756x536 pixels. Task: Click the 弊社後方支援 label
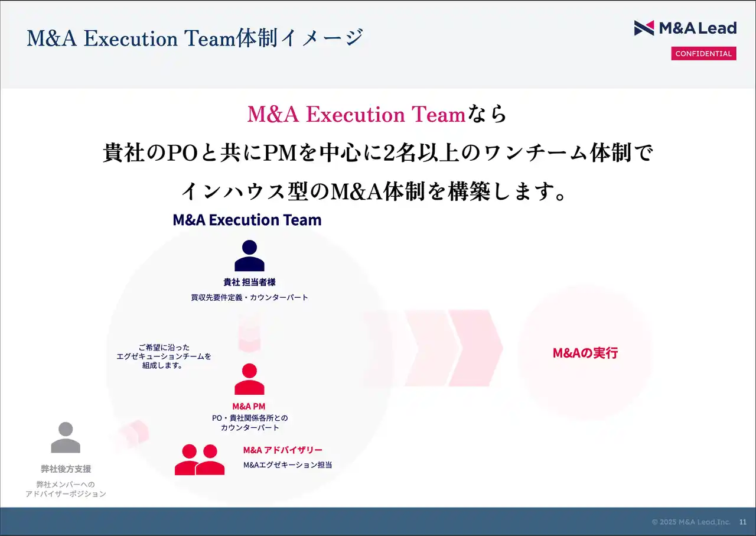tap(66, 469)
